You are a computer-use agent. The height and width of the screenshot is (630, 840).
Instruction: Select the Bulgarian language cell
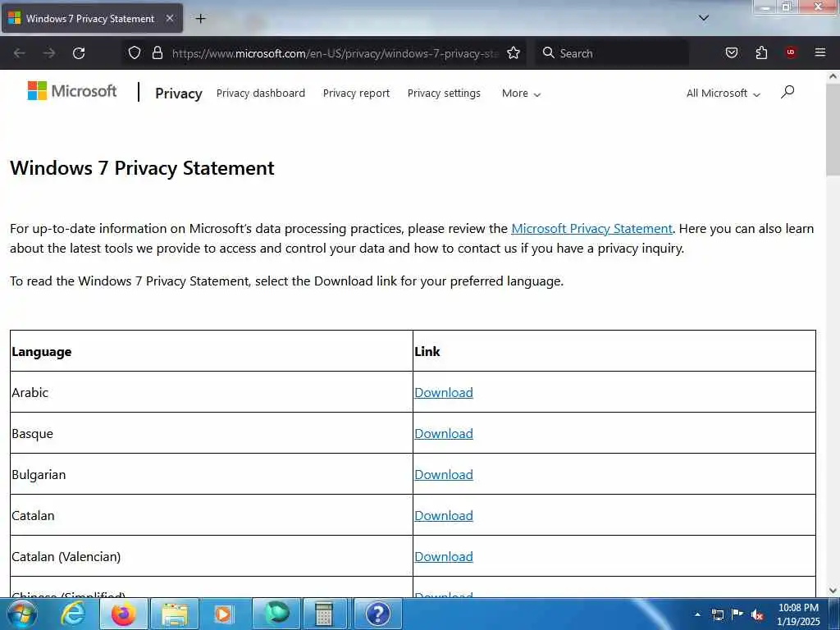pyautogui.click(x=212, y=474)
